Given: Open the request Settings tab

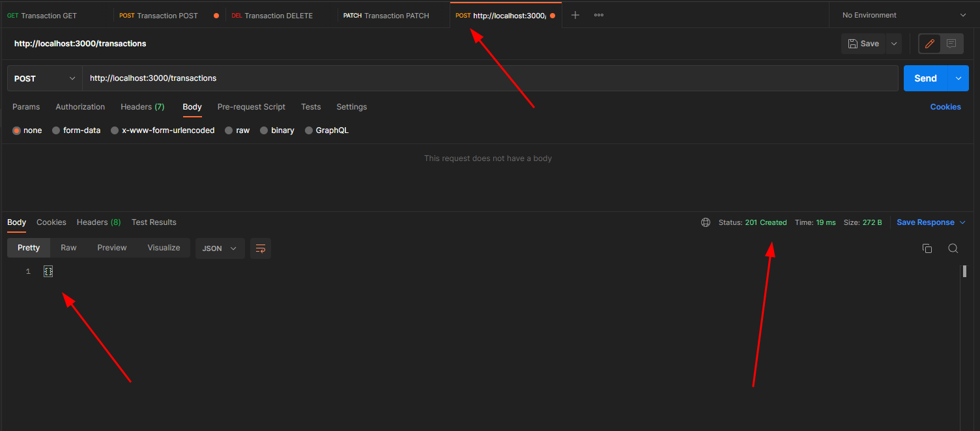Looking at the screenshot, I should click(x=352, y=107).
